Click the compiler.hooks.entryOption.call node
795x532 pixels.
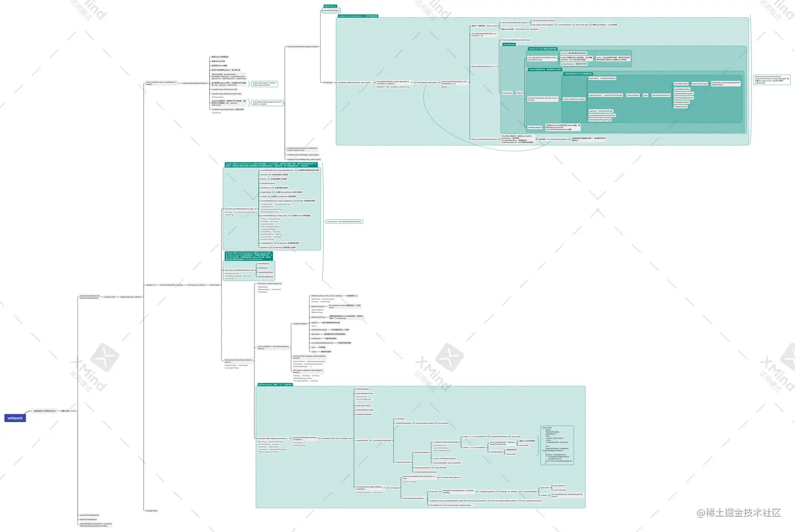point(302,149)
